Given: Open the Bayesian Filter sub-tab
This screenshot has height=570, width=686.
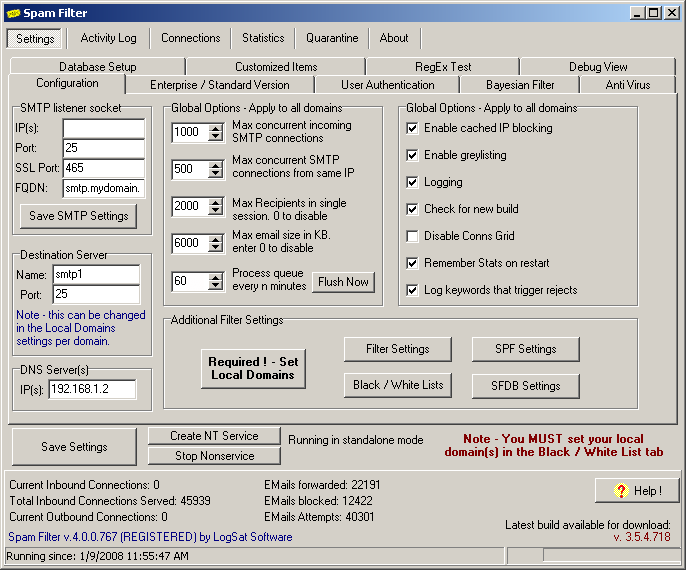Looking at the screenshot, I should pos(520,85).
